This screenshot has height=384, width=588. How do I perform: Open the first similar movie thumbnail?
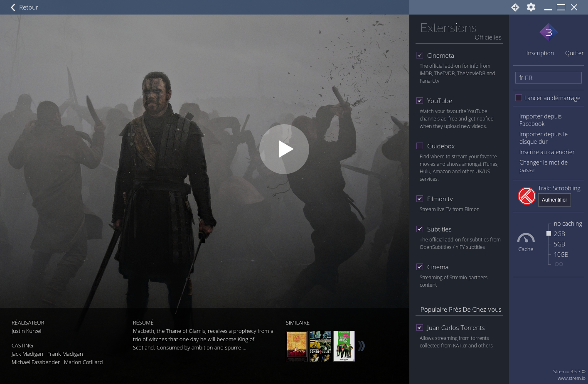click(297, 346)
